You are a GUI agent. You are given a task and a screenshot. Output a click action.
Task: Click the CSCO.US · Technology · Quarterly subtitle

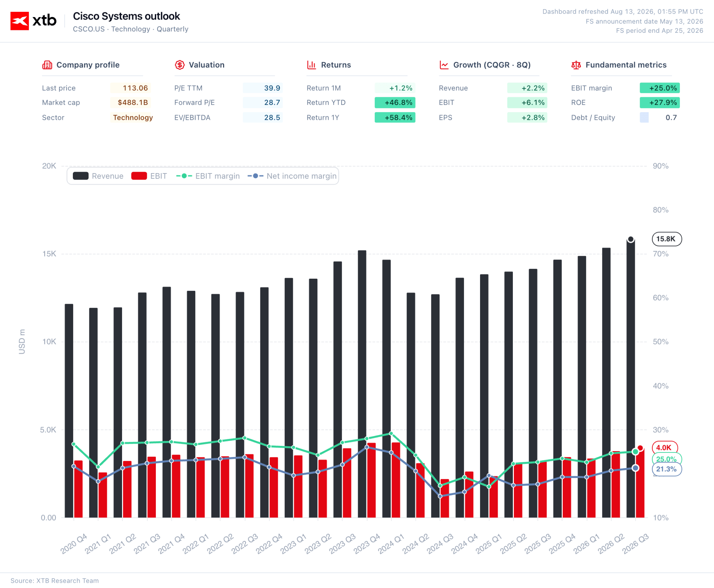point(131,29)
